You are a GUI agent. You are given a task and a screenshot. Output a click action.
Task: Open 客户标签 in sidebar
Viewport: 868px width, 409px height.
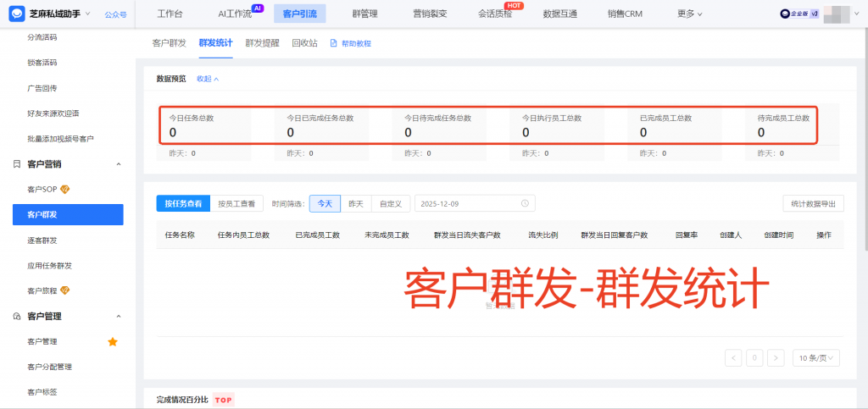tap(42, 392)
